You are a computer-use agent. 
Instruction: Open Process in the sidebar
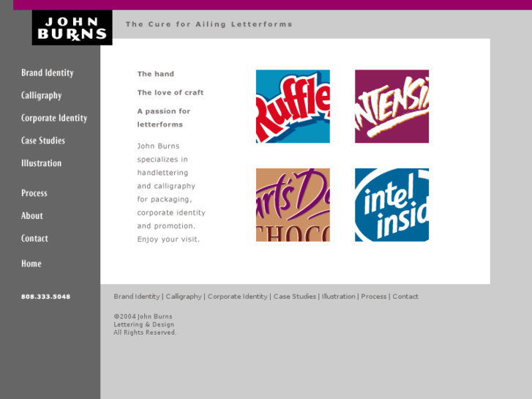pos(34,193)
